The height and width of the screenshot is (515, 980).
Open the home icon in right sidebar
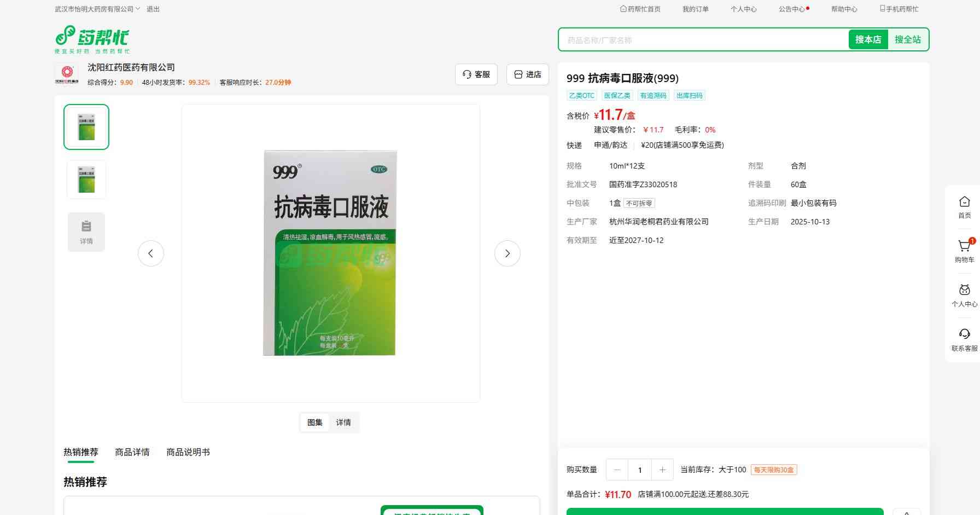[964, 202]
